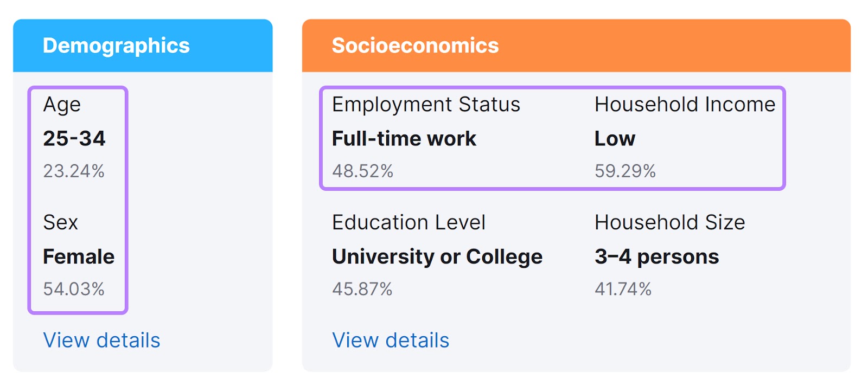Click the 3–4 persons value
Image resolution: width=868 pixels, height=385 pixels.
tap(656, 256)
